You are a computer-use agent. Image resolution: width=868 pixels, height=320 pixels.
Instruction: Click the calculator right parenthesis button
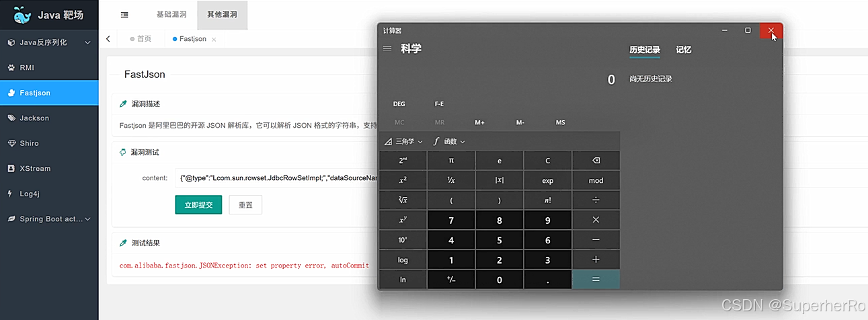(x=500, y=200)
